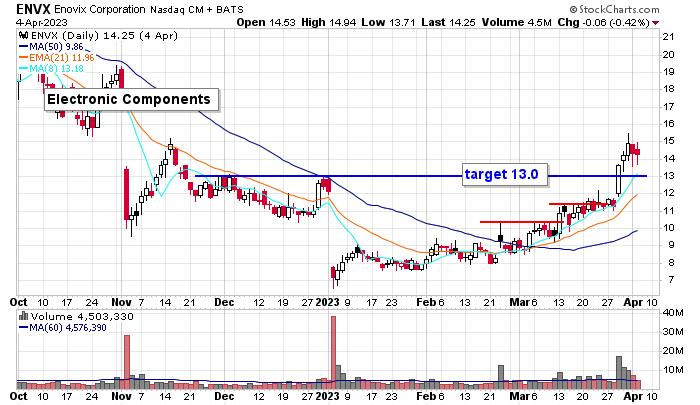Viewport: 700px width, 405px height.
Task: Click the orange EMA(21) legend line swatch
Action: pos(23,58)
